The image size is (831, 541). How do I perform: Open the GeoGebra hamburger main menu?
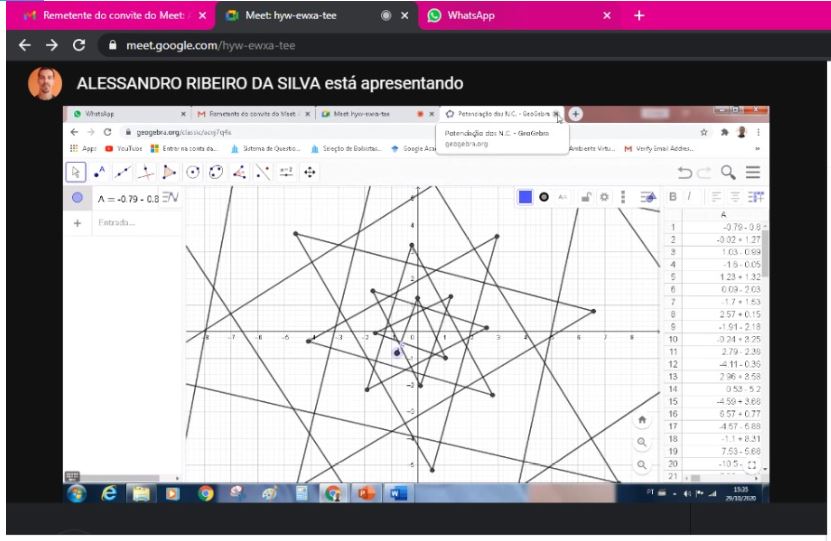pos(753,173)
